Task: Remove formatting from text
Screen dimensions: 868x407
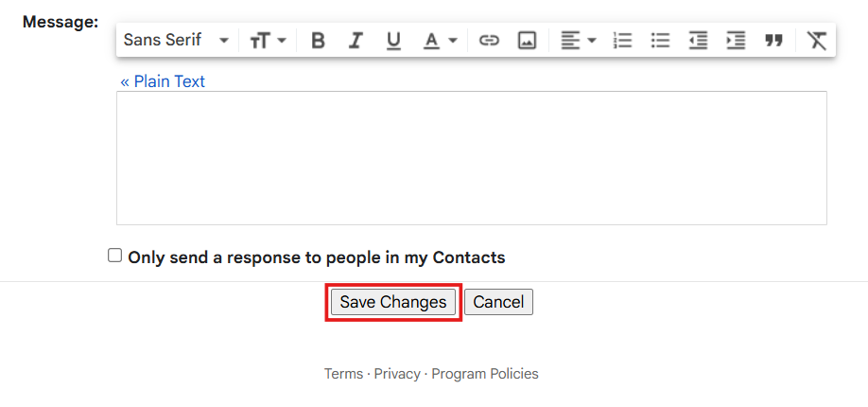Action: pyautogui.click(x=816, y=41)
